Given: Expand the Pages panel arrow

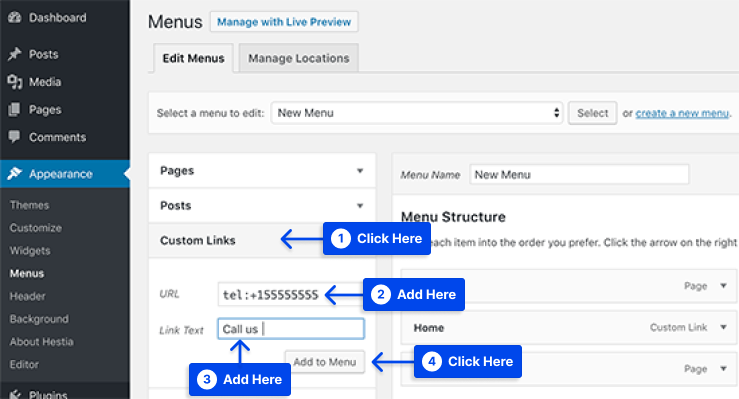Looking at the screenshot, I should [x=360, y=171].
